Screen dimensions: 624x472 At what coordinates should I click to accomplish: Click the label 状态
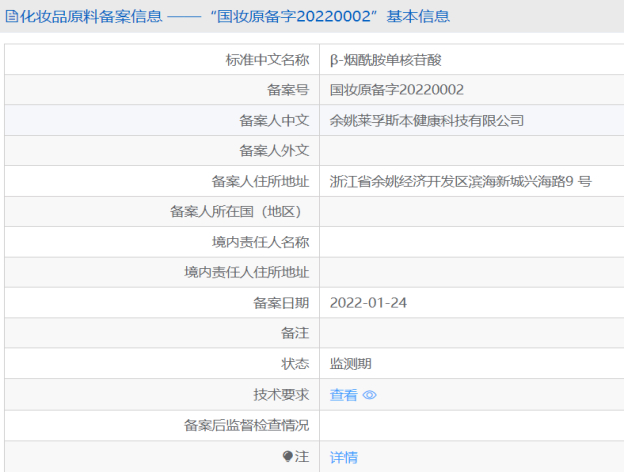(295, 363)
